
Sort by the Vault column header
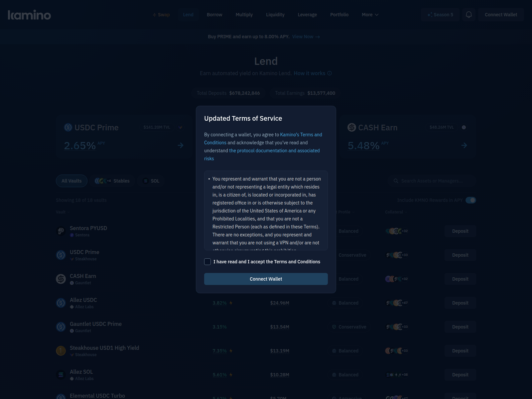(x=63, y=212)
